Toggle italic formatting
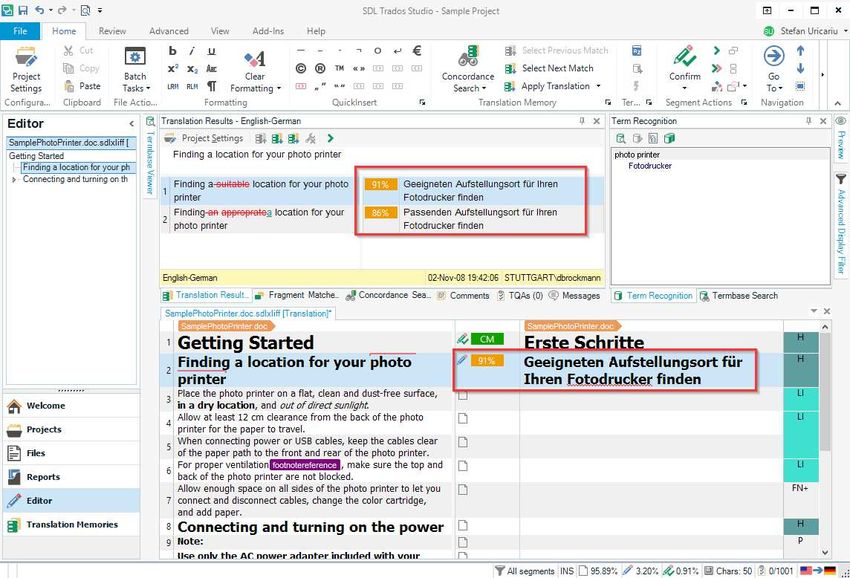Image resolution: width=850 pixels, height=578 pixels. pos(192,50)
